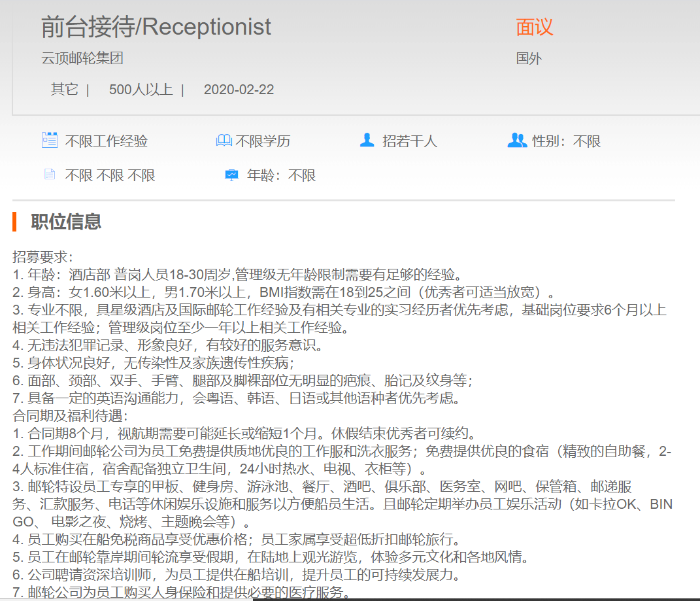
Task: Click the open book icon beside 不限学历
Action: (x=224, y=141)
